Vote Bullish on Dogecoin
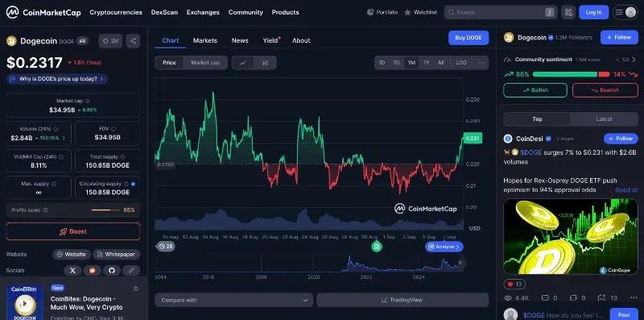Viewport: 644px width, 320px height. [535, 90]
